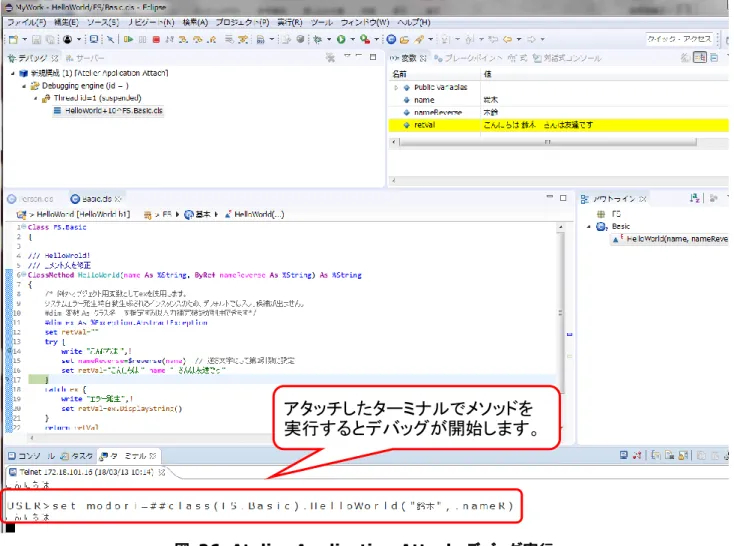This screenshot has width=734, height=546.
Task: Click the HelloWorld(...) breadcrumb item
Action: [255, 214]
